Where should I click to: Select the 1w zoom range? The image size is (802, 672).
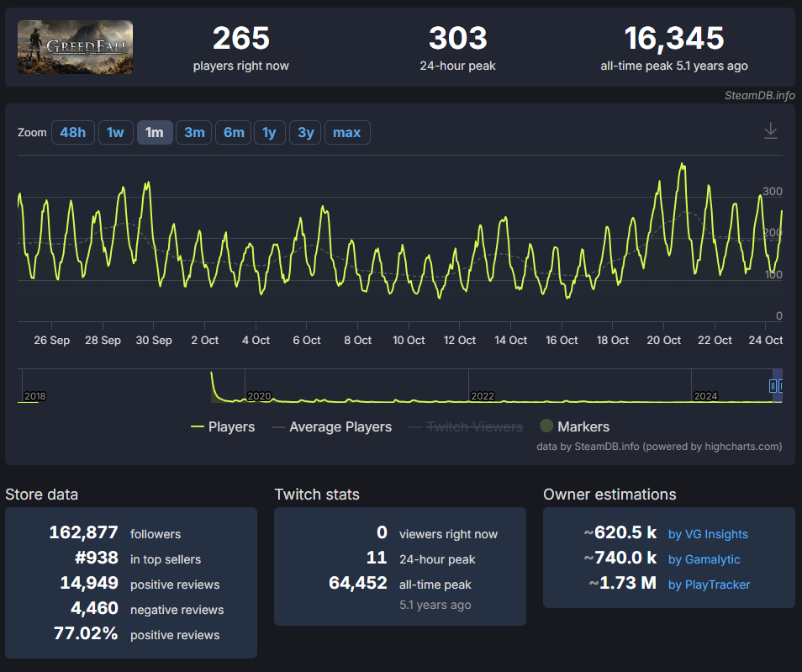[x=116, y=133]
